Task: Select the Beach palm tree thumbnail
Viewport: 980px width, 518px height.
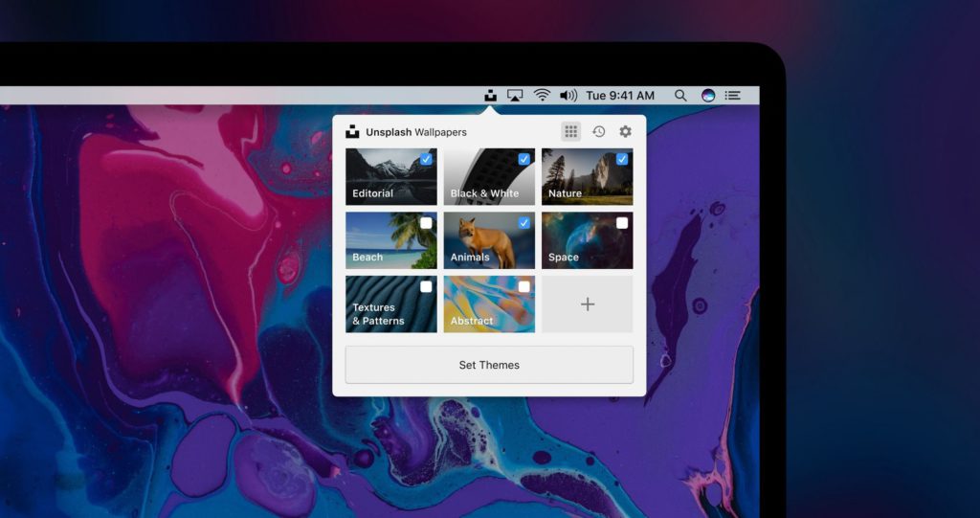Action: (391, 240)
